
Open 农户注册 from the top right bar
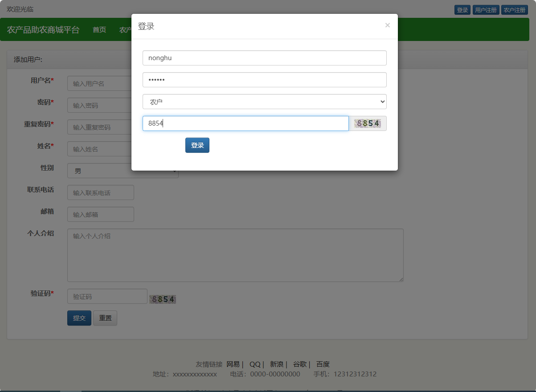515,9
